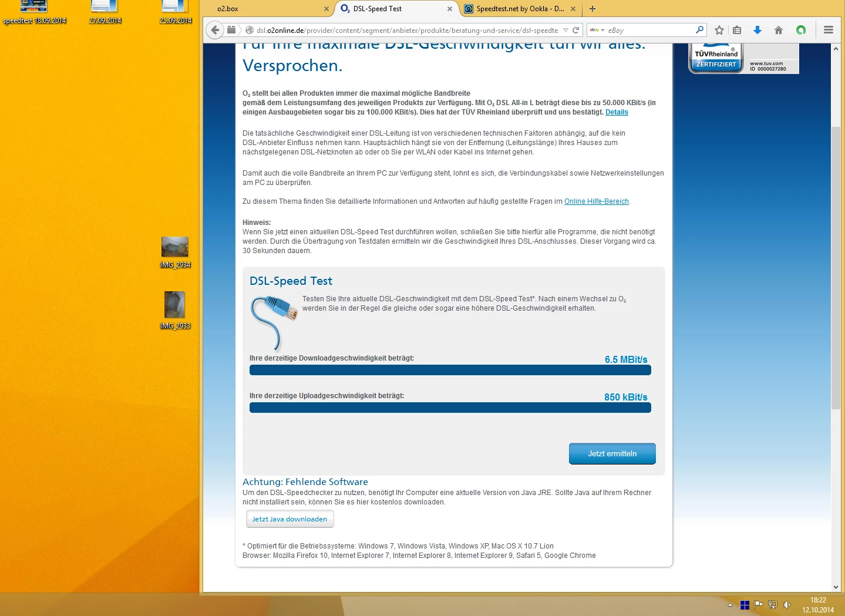
Task: Switch to Speedtest.net by Ookla tab
Action: [520, 9]
